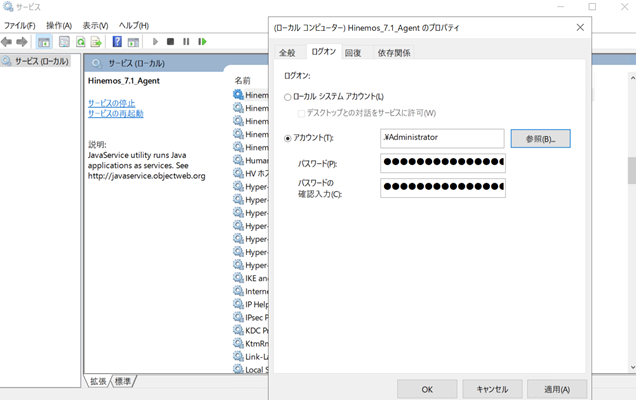
Task: Open the 表示(V) menu
Action: [x=95, y=26]
